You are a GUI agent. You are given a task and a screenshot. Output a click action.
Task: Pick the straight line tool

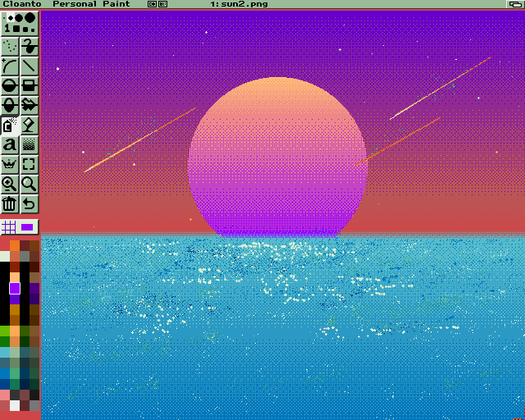[30, 66]
